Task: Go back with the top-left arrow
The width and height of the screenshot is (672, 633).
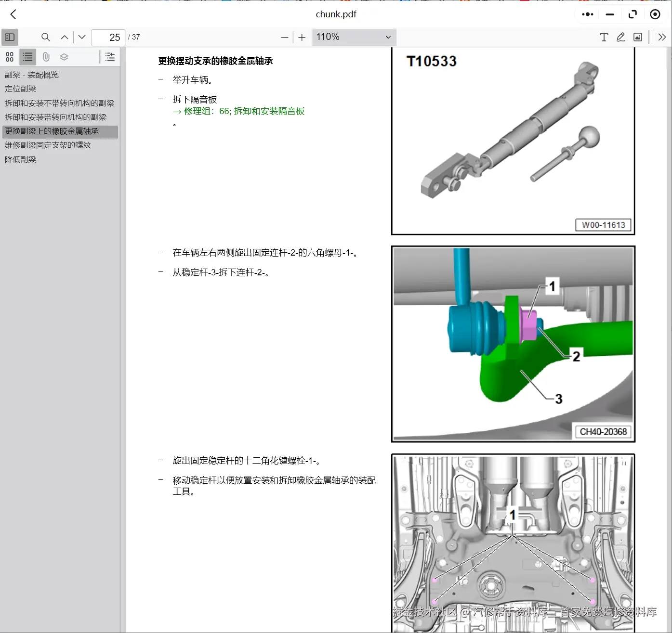Action: click(13, 14)
